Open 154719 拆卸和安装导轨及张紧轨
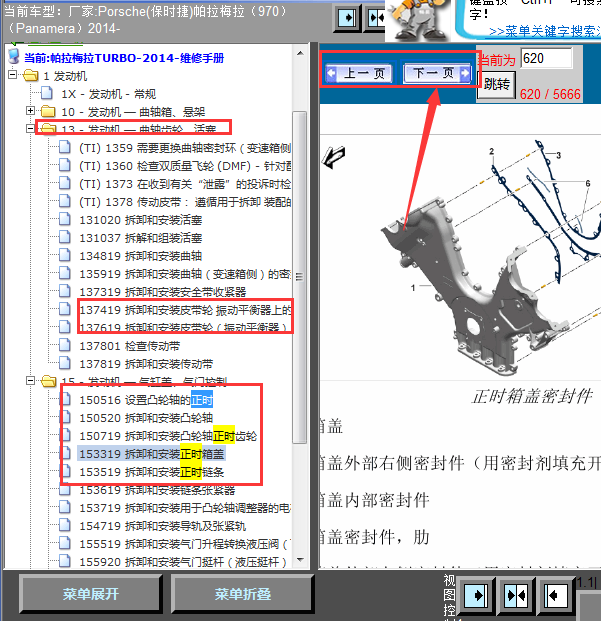This screenshot has height=621, width=601. (x=163, y=526)
